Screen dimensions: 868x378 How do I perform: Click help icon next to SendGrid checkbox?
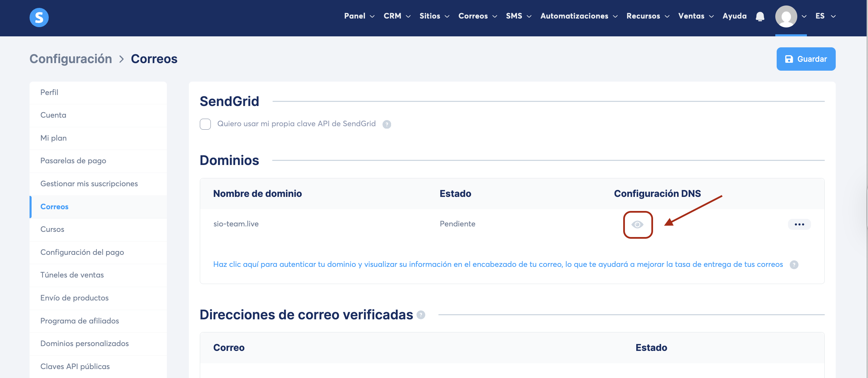pos(387,124)
